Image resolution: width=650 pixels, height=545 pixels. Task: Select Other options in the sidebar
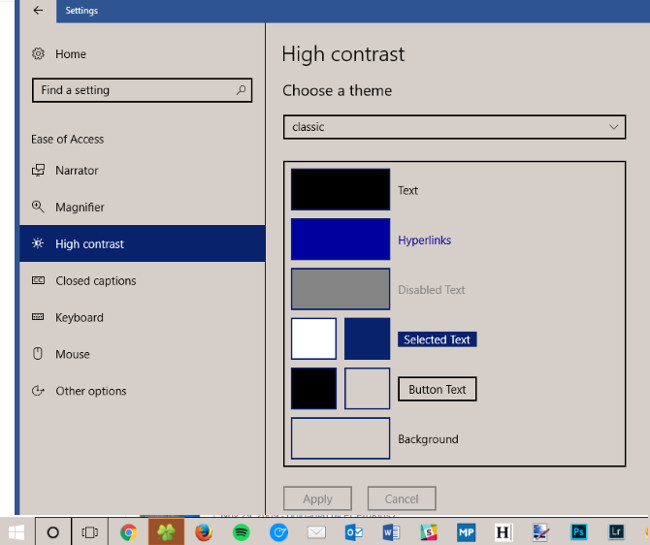[x=90, y=391]
